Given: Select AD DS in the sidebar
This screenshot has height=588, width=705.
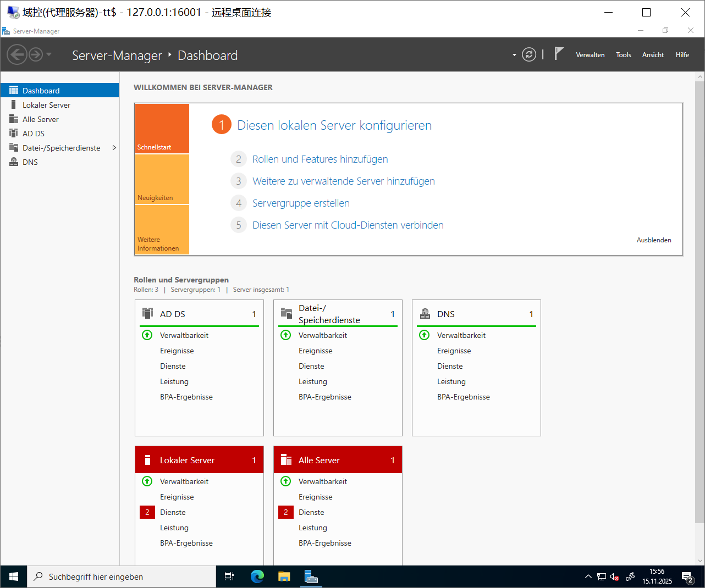Looking at the screenshot, I should pos(59,133).
